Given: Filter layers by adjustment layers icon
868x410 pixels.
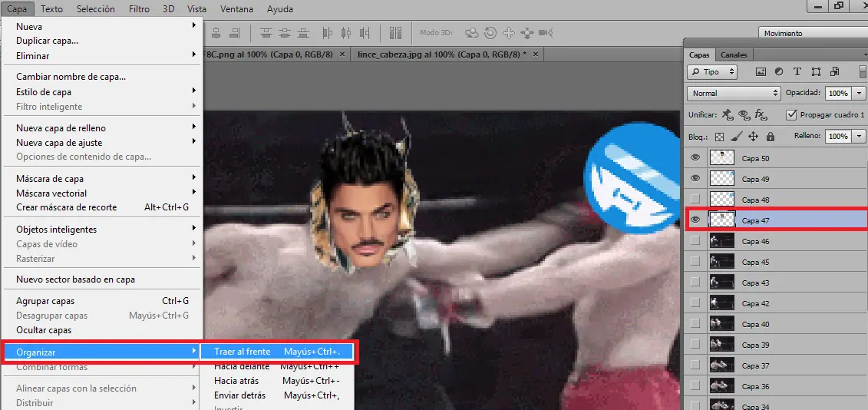Looking at the screenshot, I should click(x=779, y=71).
